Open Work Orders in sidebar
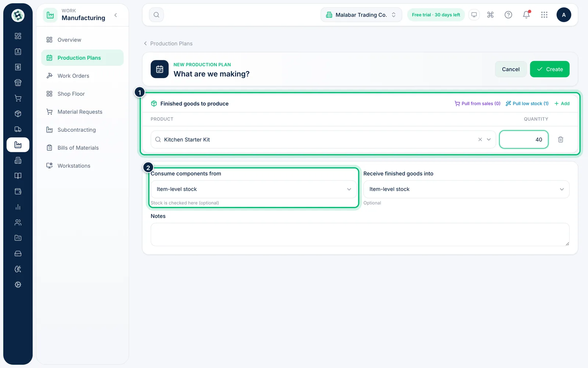 coord(82,76)
